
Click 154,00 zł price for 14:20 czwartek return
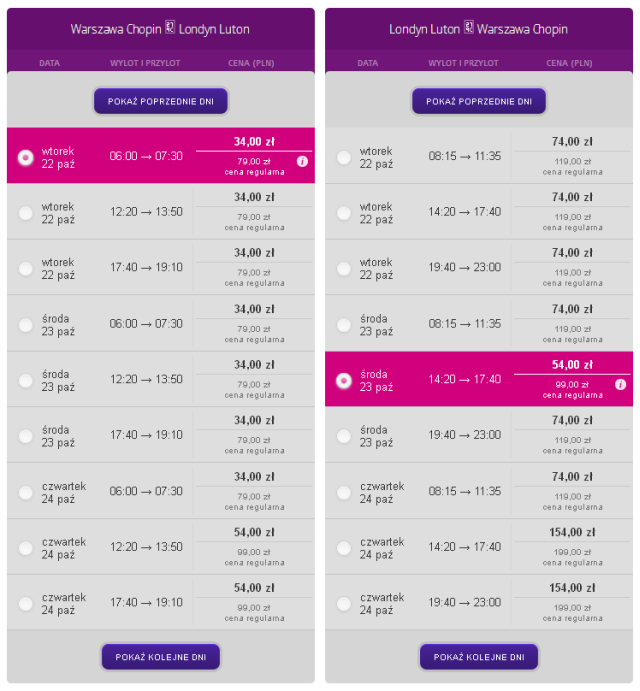point(572,532)
